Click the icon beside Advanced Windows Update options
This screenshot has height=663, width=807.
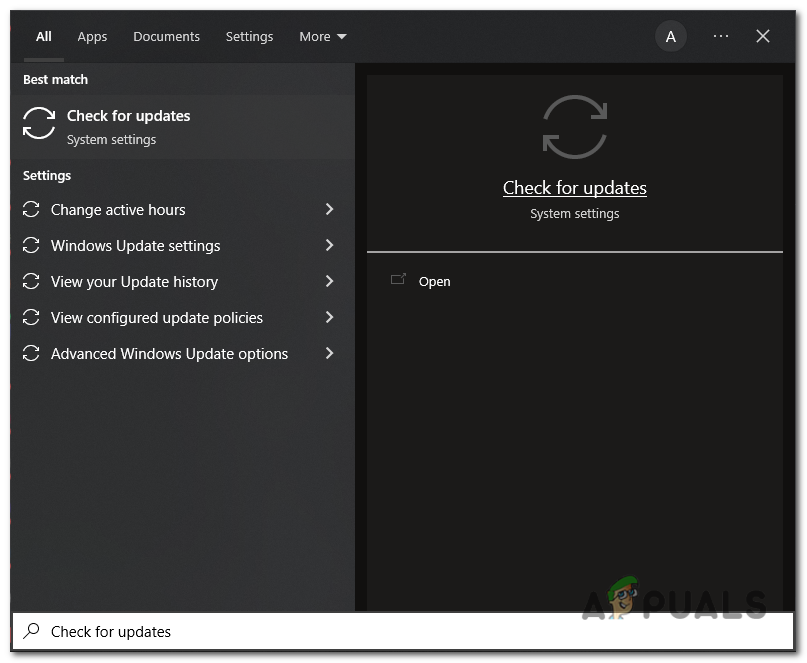point(33,354)
